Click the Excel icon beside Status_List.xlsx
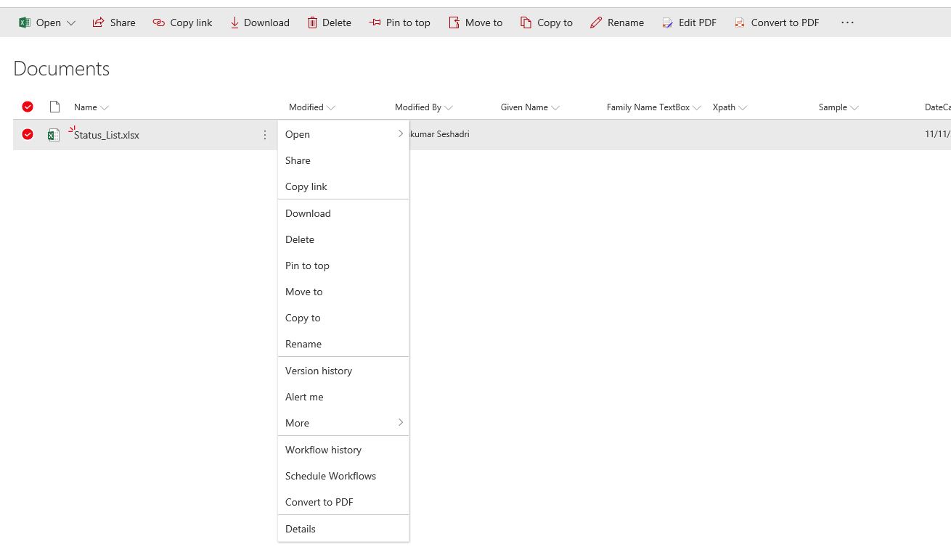 [54, 135]
